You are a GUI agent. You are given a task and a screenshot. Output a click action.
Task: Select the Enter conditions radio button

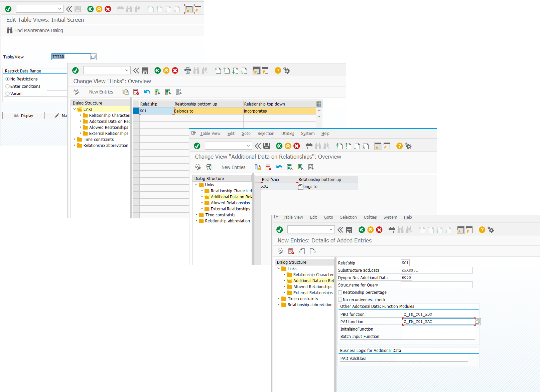pyautogui.click(x=7, y=86)
